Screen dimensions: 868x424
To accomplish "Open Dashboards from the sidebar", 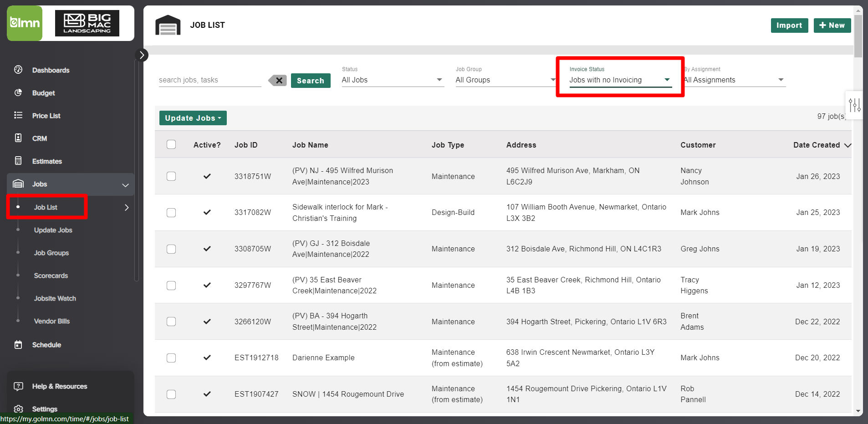I will coord(51,70).
